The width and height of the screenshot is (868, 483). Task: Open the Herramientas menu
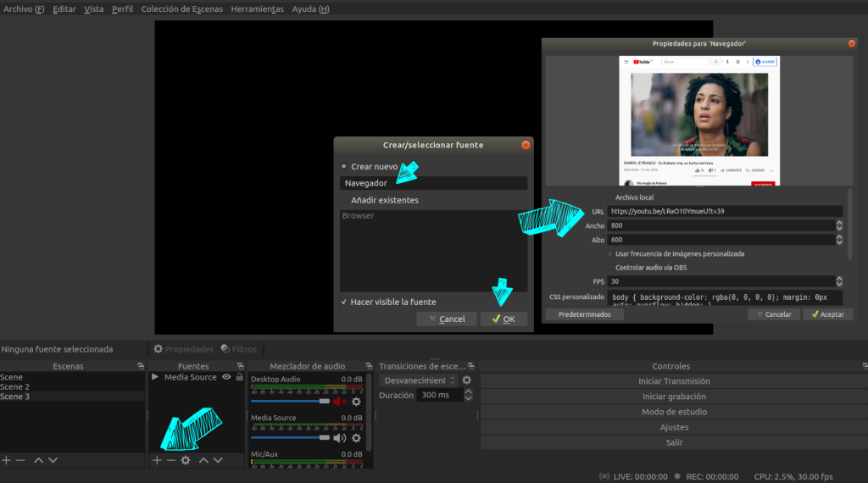(x=257, y=8)
